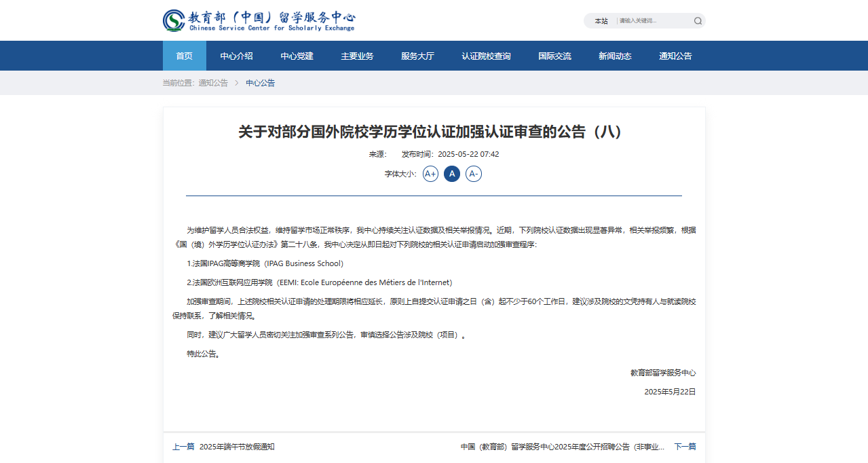Open the 中心介绍 menu
The height and width of the screenshot is (463, 868).
236,56
